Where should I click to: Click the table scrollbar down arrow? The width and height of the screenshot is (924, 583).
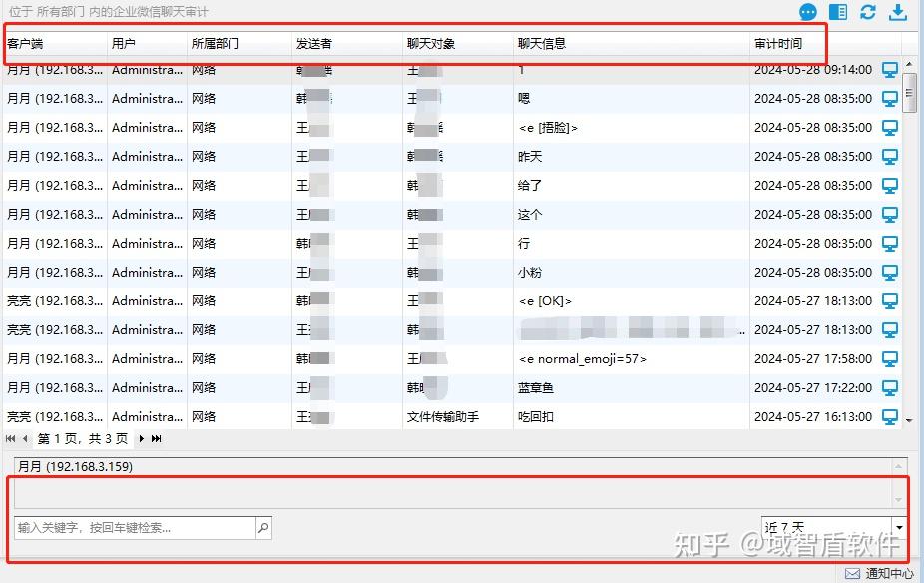[909, 420]
